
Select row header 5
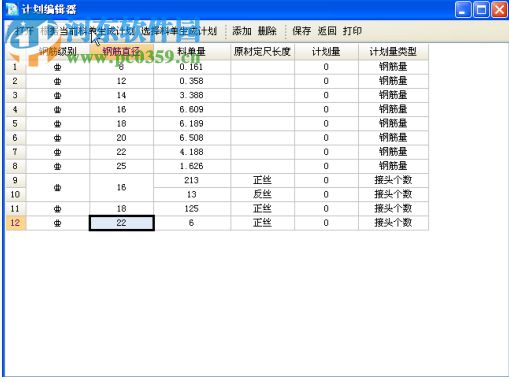[15, 124]
